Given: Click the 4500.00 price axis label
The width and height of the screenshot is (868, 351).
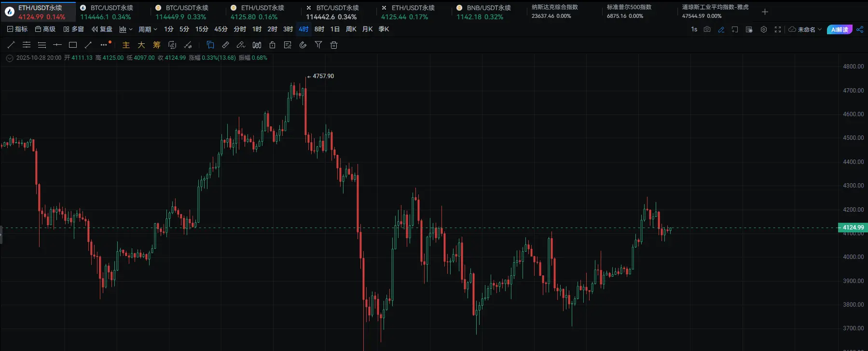Looking at the screenshot, I should point(853,138).
